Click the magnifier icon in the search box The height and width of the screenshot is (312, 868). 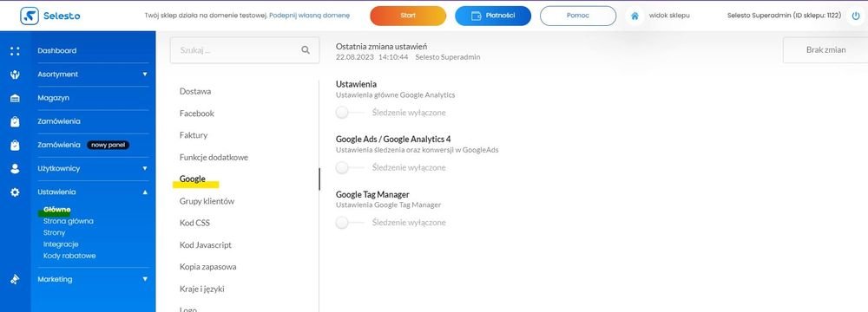click(305, 49)
